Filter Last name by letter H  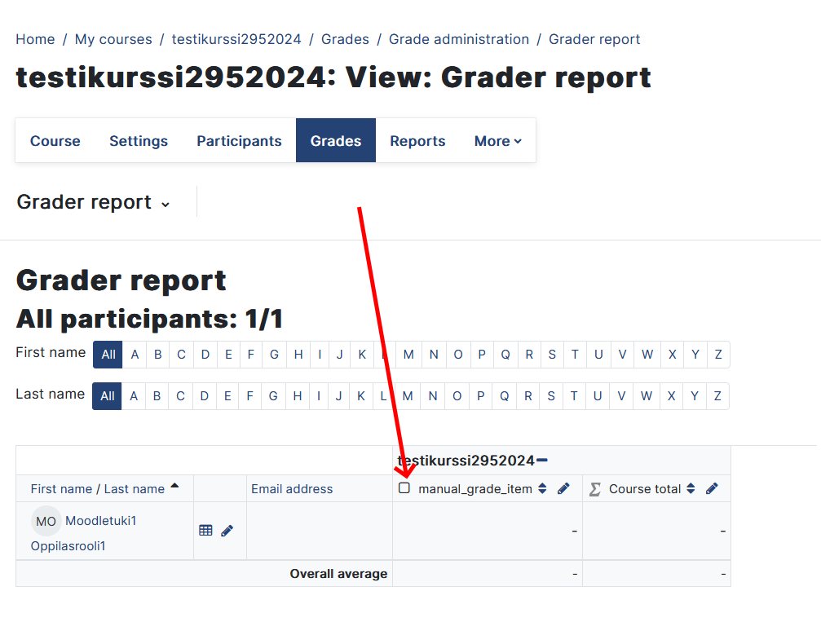coord(298,396)
